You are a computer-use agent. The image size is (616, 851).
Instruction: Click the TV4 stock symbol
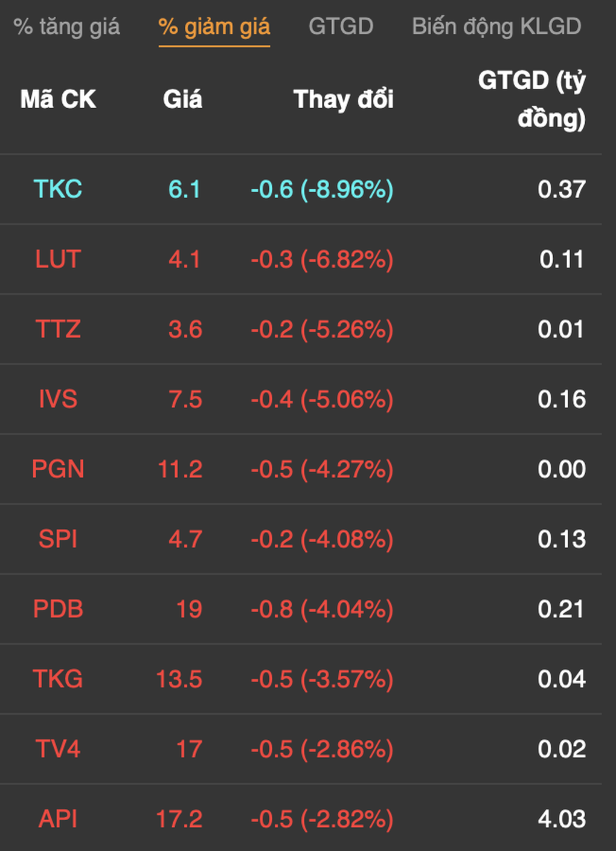(x=58, y=749)
